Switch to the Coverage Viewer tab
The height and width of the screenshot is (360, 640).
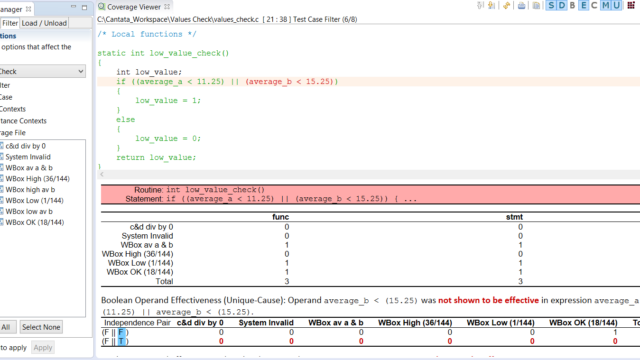click(x=134, y=7)
